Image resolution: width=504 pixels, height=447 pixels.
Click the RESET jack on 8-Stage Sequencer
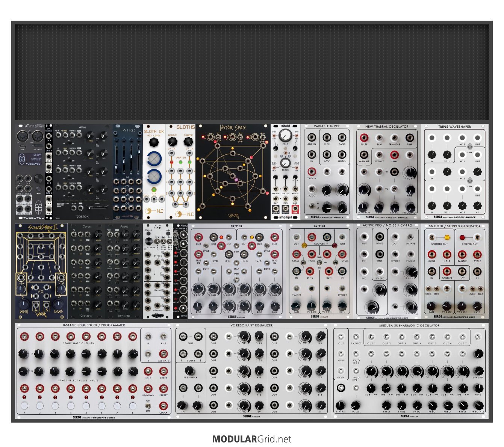(163, 371)
